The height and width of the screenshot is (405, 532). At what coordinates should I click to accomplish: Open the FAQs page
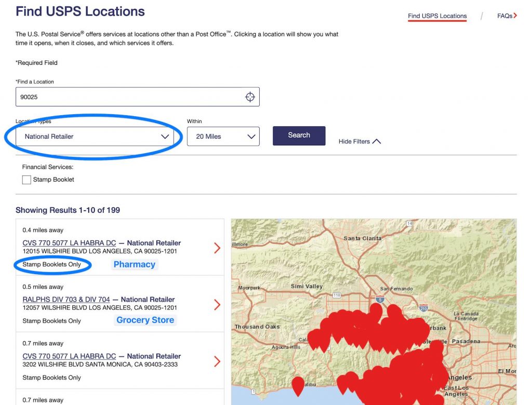504,16
